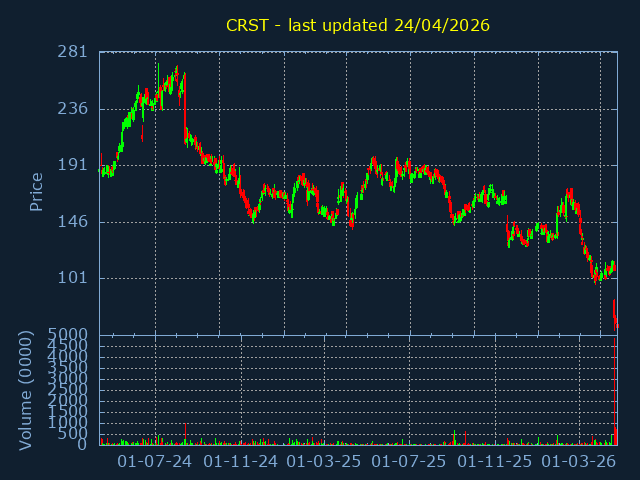Click the latest red candle below 101

click(x=616, y=320)
